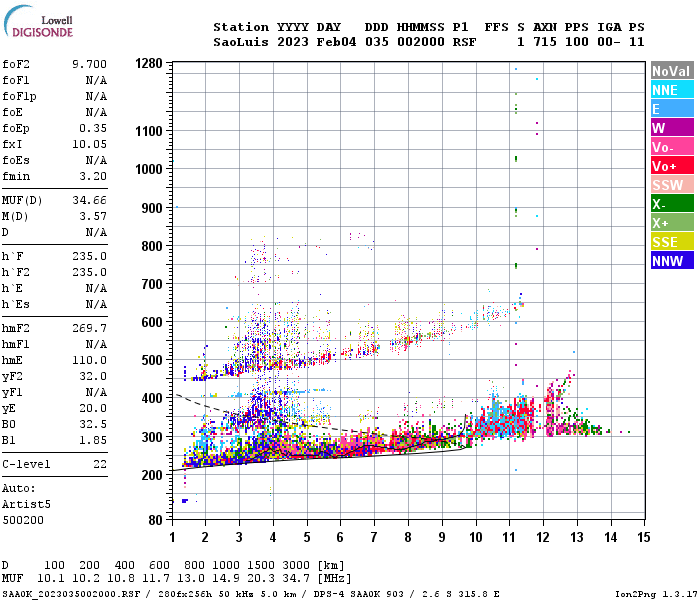Click the B1 value 1.85
Image resolution: width=700 pixels, height=600 pixels.
93,441
